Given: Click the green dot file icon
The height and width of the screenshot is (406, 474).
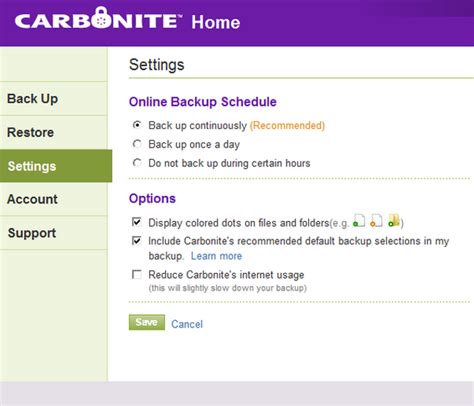Looking at the screenshot, I should pyautogui.click(x=359, y=221).
